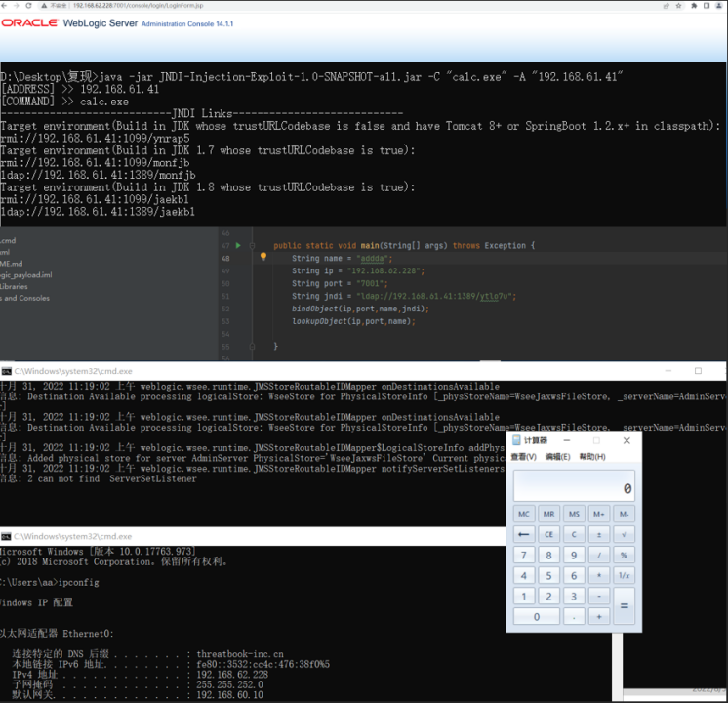728x703 pixels.
Task: Click calculator multiply button
Action: click(x=599, y=575)
